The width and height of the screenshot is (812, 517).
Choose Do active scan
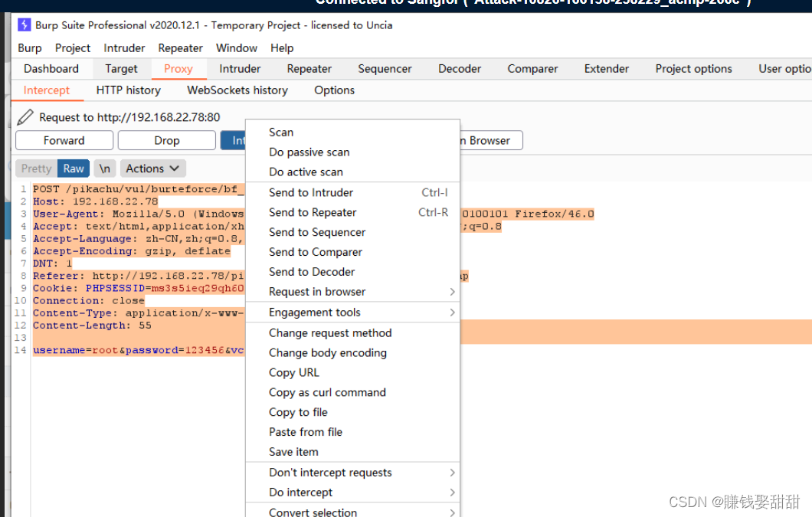(352, 172)
